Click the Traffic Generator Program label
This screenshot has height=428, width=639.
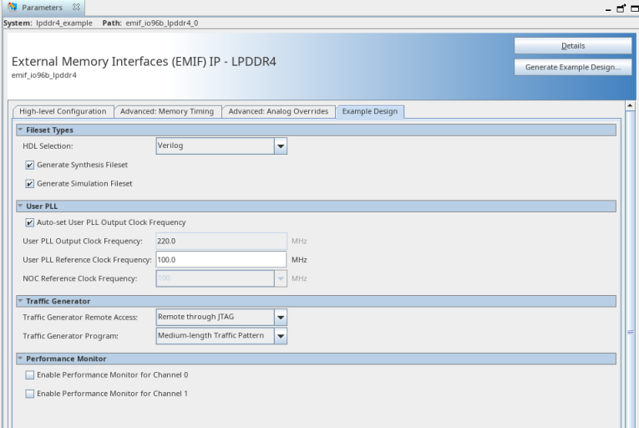71,336
